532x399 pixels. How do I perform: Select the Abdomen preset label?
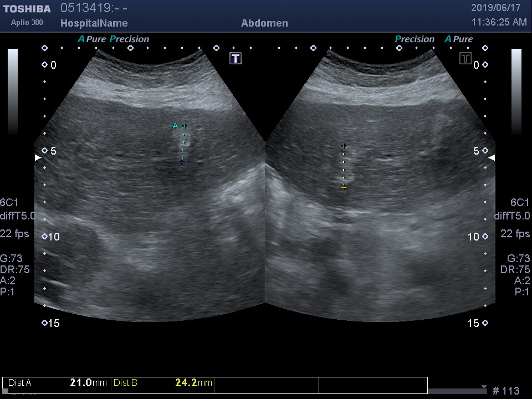[x=264, y=23]
